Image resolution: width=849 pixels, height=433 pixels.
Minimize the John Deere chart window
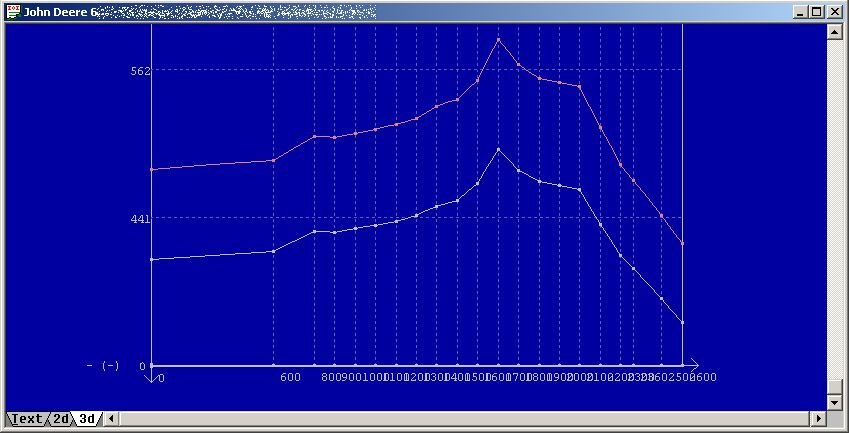[801, 12]
